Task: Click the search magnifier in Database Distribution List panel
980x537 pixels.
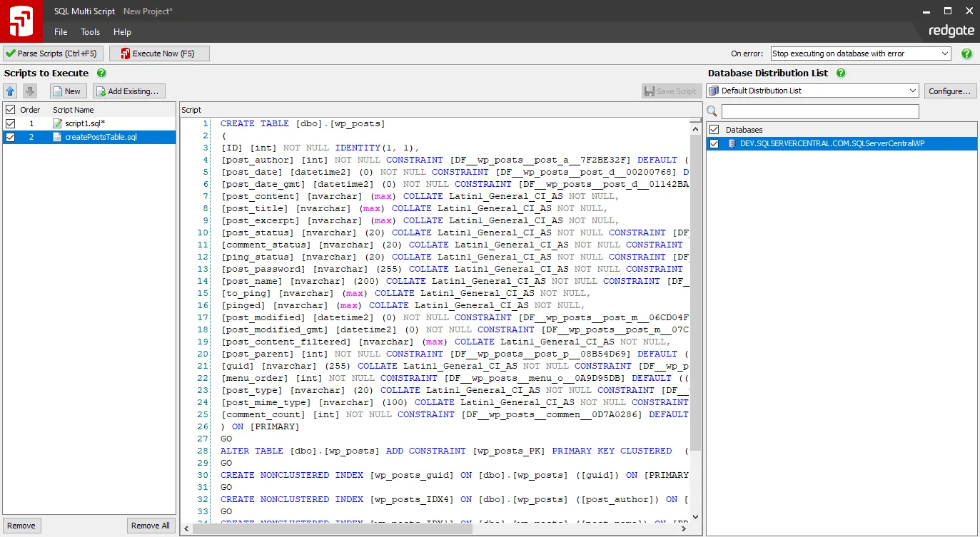Action: [712, 111]
